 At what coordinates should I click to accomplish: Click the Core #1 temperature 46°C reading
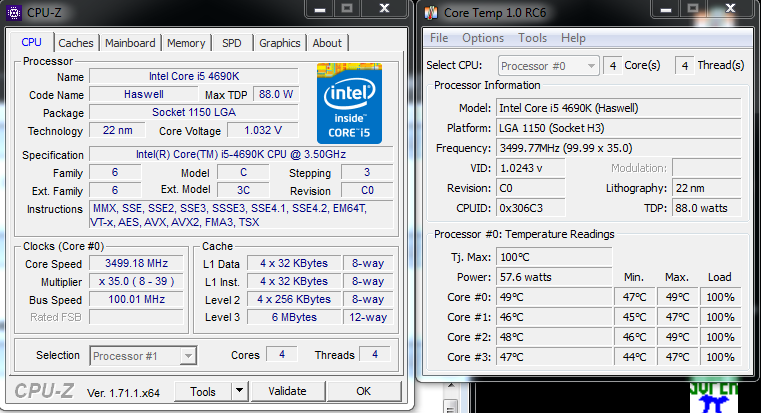(x=554, y=317)
